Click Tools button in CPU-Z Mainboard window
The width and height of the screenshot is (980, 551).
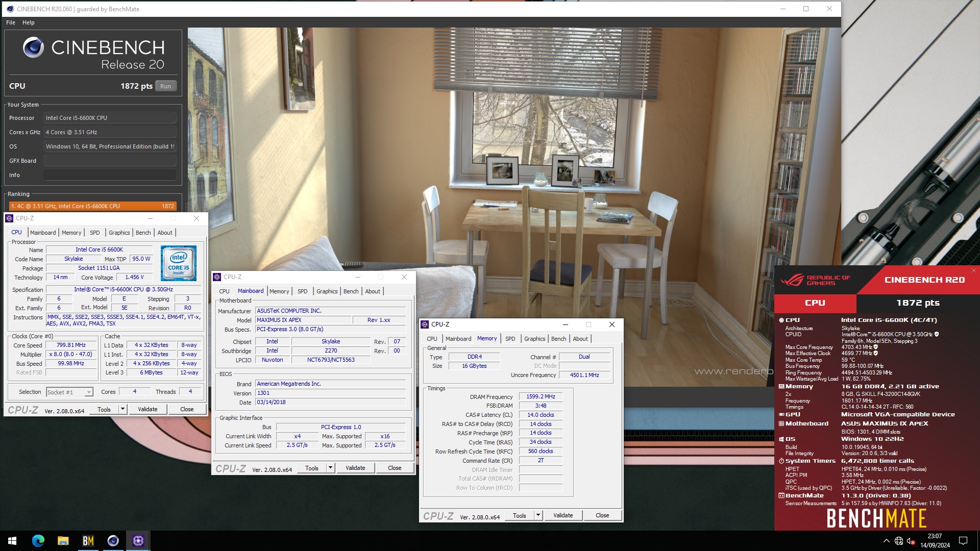312,468
